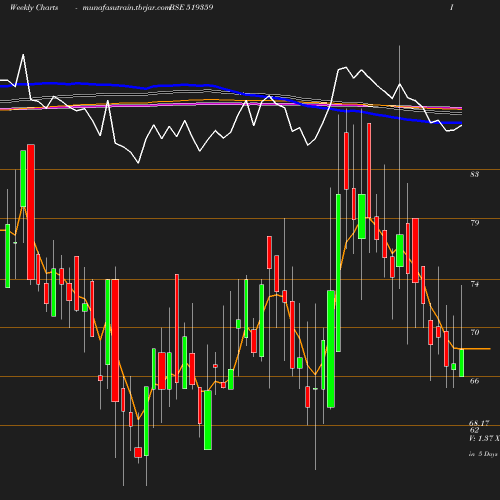Click the 62 price axis label
This screenshot has height=500, width=500.
coord(474,430)
